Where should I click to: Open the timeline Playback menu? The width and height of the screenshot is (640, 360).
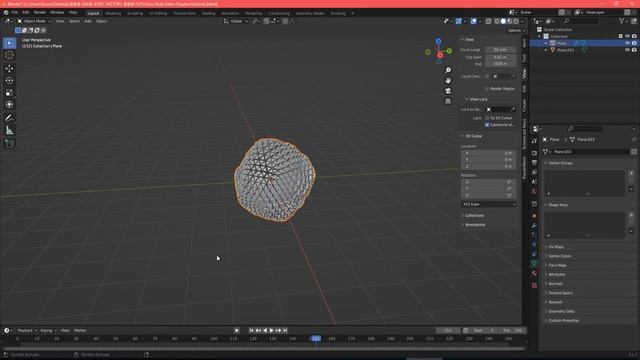pyautogui.click(x=27, y=331)
